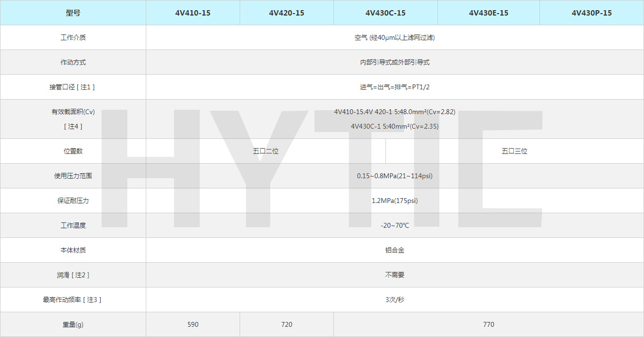Click the 位置数 row label
This screenshot has height=337, width=644.
[x=73, y=151]
